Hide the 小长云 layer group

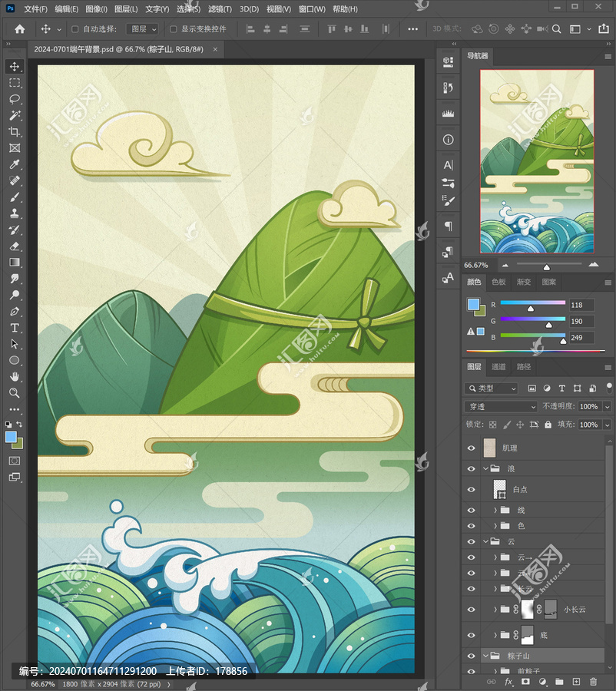click(x=472, y=610)
